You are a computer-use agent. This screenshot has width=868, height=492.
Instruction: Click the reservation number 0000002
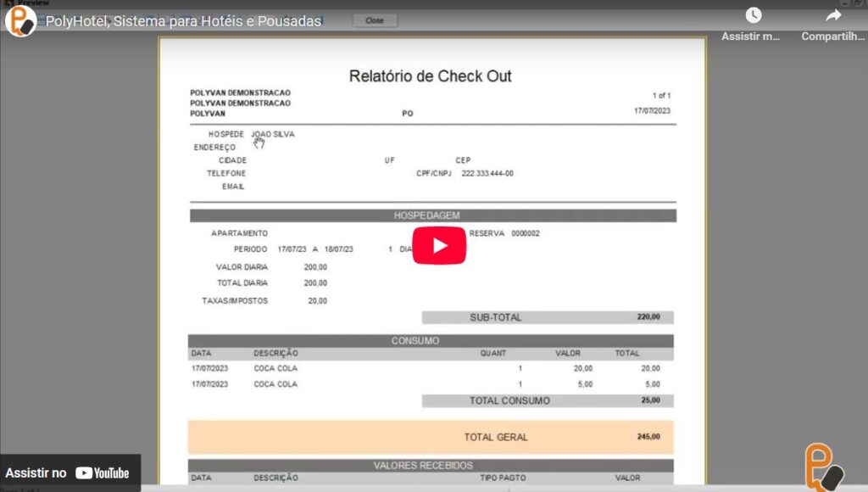pyautogui.click(x=526, y=233)
